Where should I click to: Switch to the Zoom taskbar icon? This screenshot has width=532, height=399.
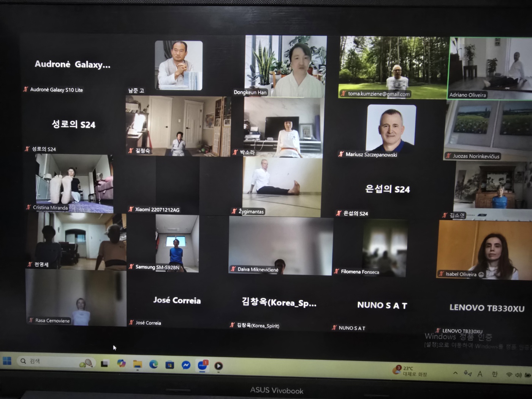(202, 365)
